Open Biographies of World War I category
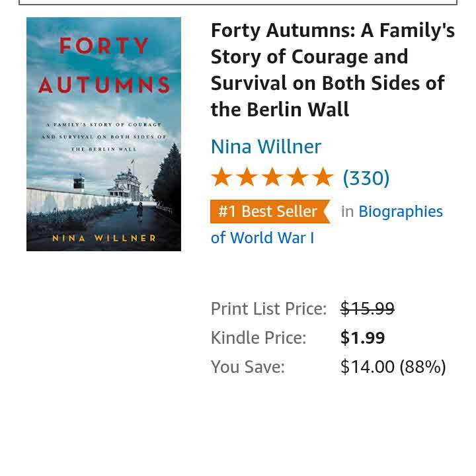 [400, 212]
